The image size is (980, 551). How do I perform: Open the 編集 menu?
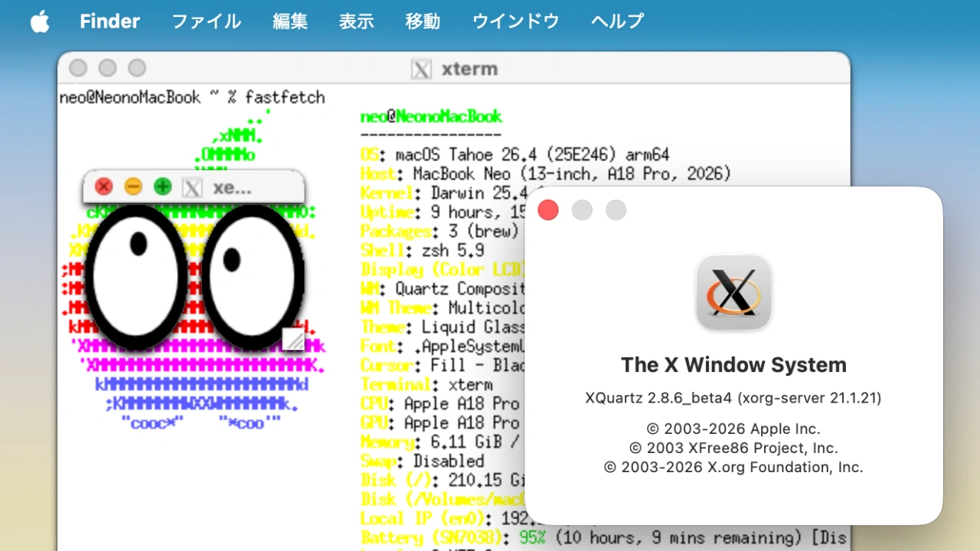coord(289,21)
